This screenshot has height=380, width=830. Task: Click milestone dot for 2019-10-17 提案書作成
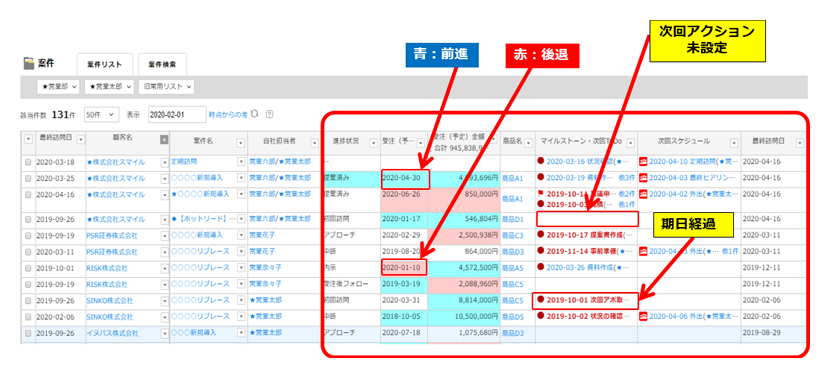(x=541, y=234)
